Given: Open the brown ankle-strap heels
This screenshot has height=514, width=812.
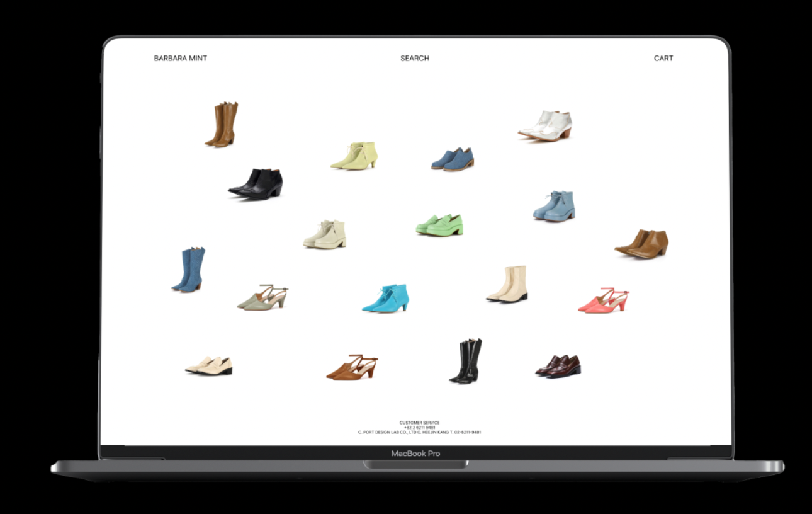Looking at the screenshot, I should click(x=352, y=367).
